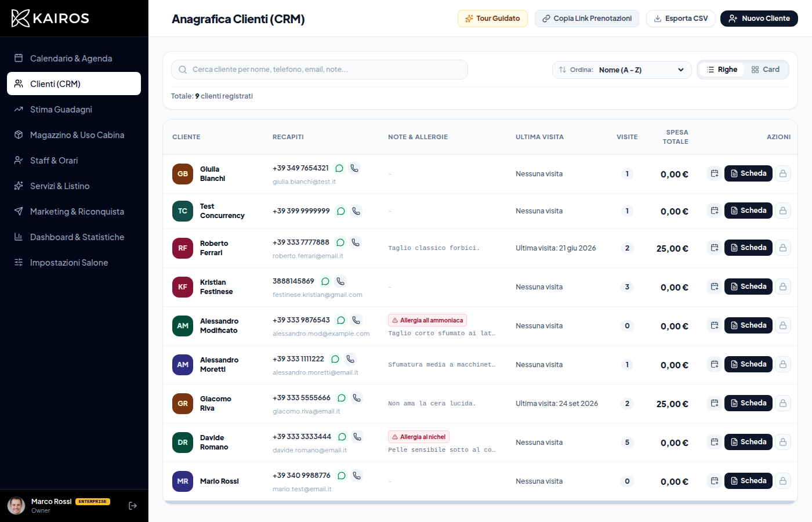Click the Allergia all ammoniaca badge

pos(427,320)
